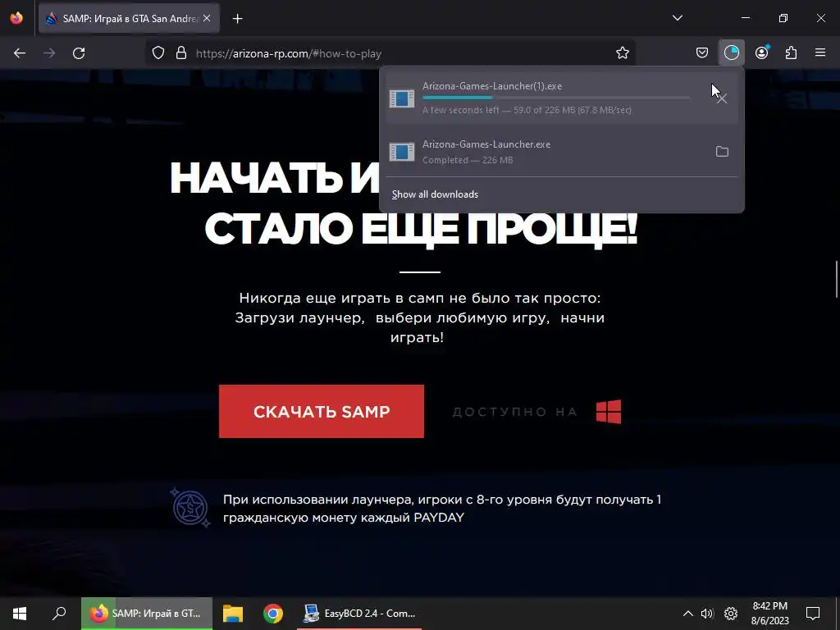
Task: Click the download progress bar
Action: [556, 98]
